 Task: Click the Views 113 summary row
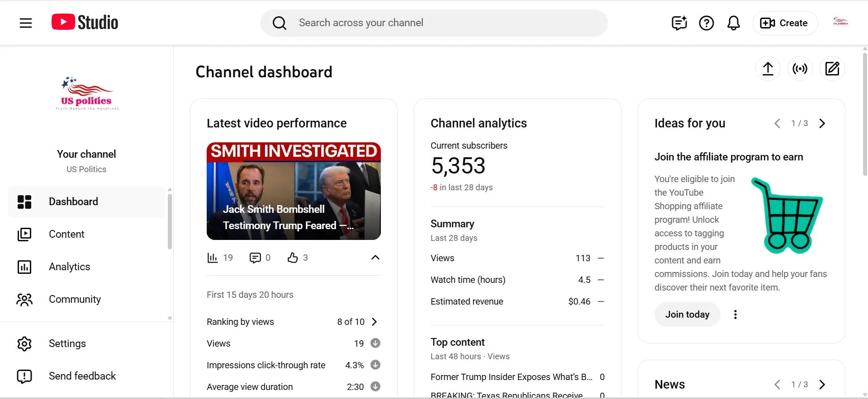[x=517, y=258]
